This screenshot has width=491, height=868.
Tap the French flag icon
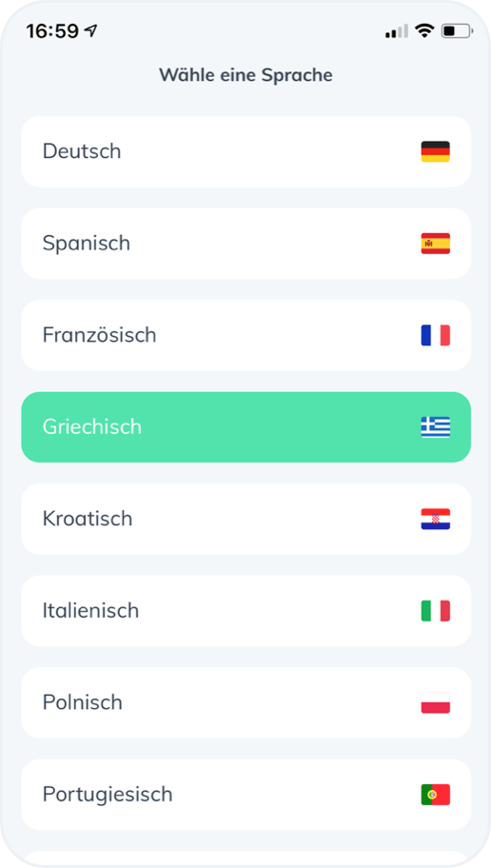pyautogui.click(x=435, y=335)
